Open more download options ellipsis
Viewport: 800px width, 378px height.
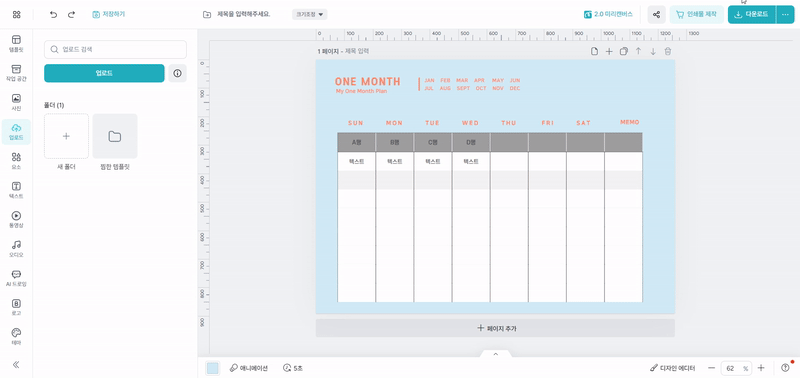[x=785, y=14]
